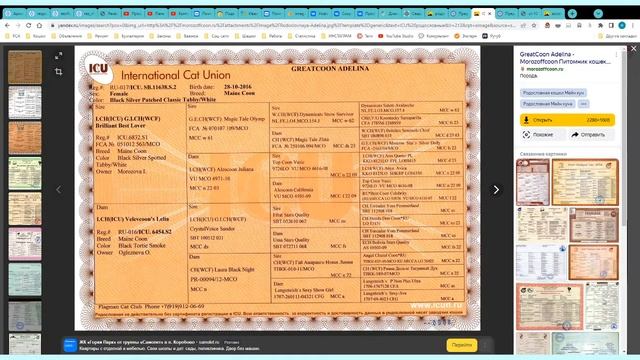Open the Кошки bookmarks folder
This screenshot has width=640, height=360.
(x=36, y=36)
